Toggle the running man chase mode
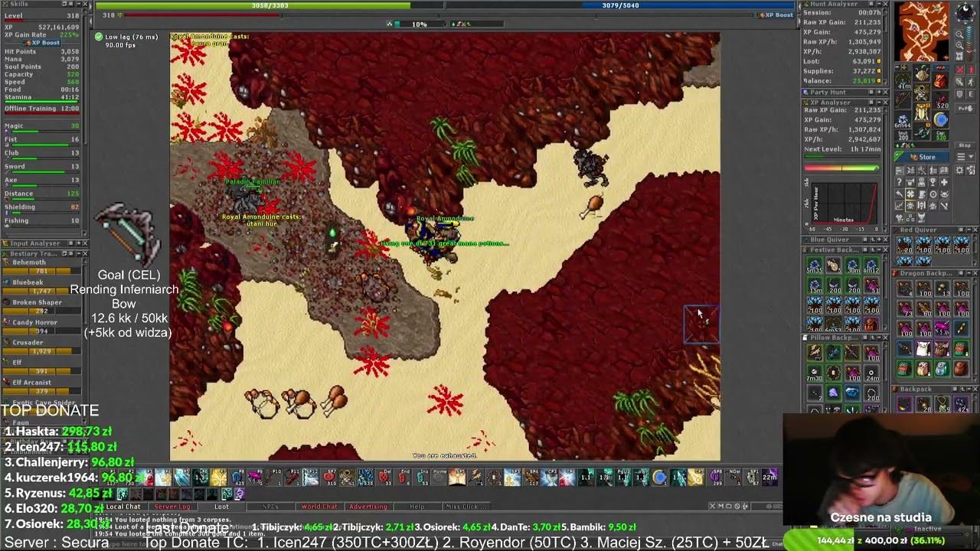 pos(971,82)
